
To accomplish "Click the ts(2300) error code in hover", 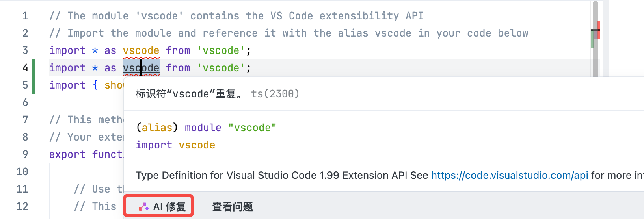I will pos(275,94).
